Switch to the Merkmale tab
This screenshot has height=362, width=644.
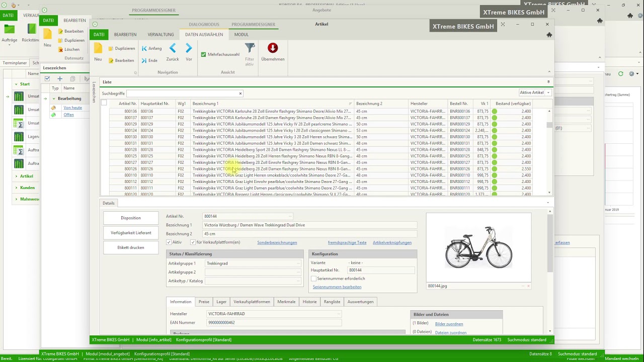[x=286, y=302]
